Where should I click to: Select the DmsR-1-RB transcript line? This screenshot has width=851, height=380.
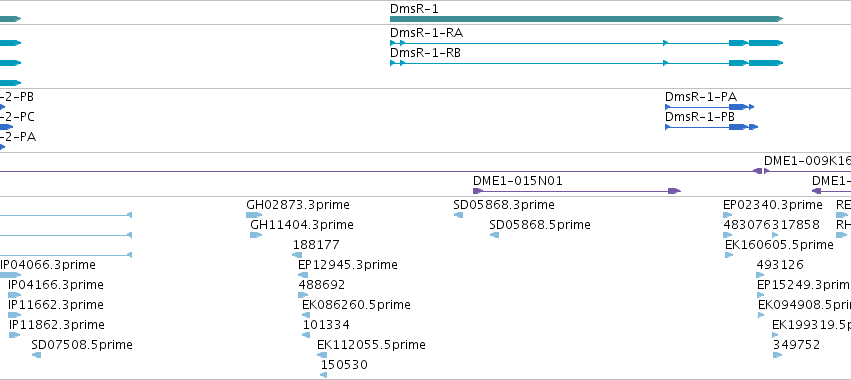click(x=586, y=63)
